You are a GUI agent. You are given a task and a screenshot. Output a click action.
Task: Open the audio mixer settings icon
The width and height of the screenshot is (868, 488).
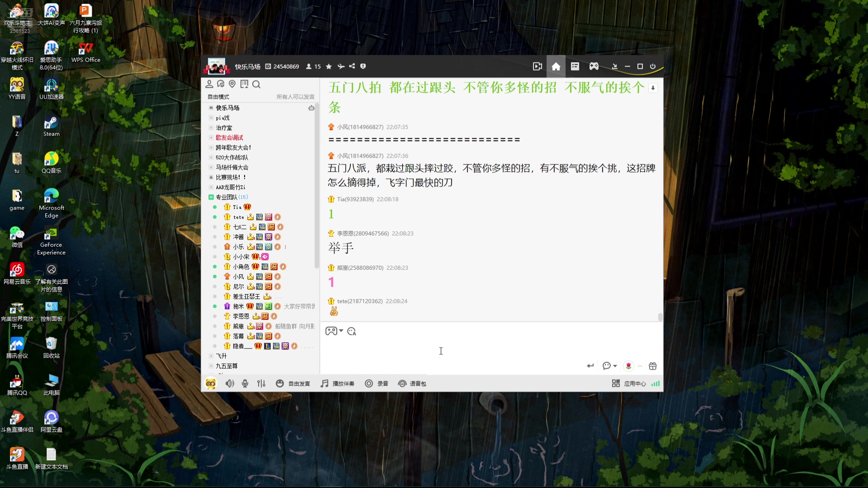[261, 384]
